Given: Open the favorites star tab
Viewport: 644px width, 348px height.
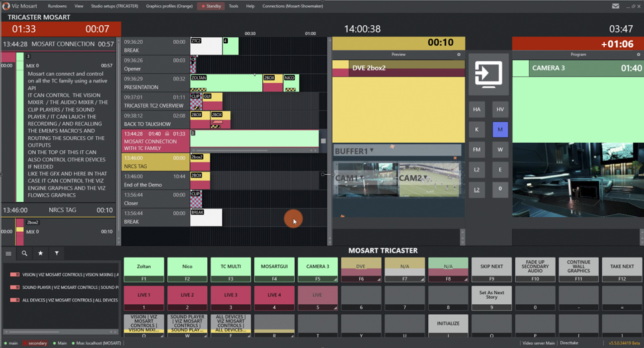Looking at the screenshot, I should [40, 254].
